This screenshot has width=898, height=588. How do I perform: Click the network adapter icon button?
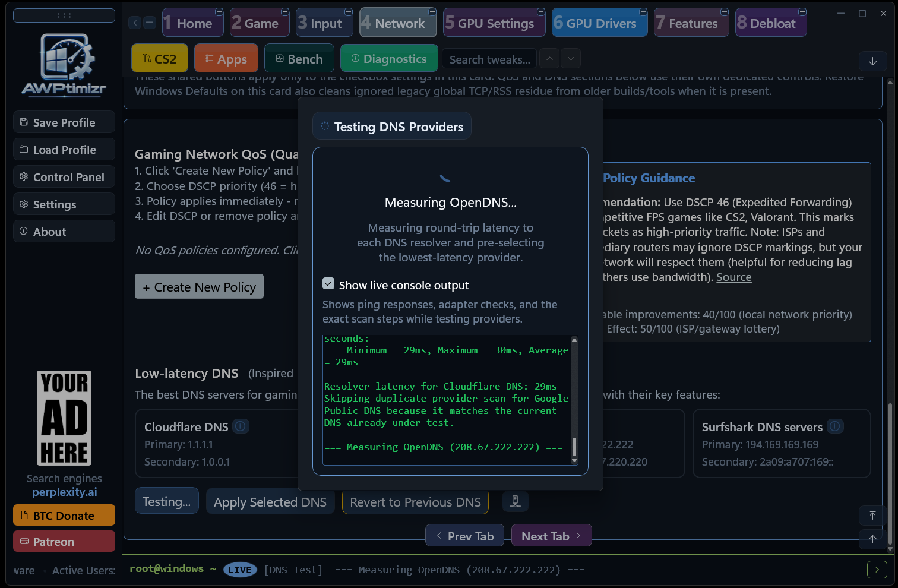tap(515, 501)
